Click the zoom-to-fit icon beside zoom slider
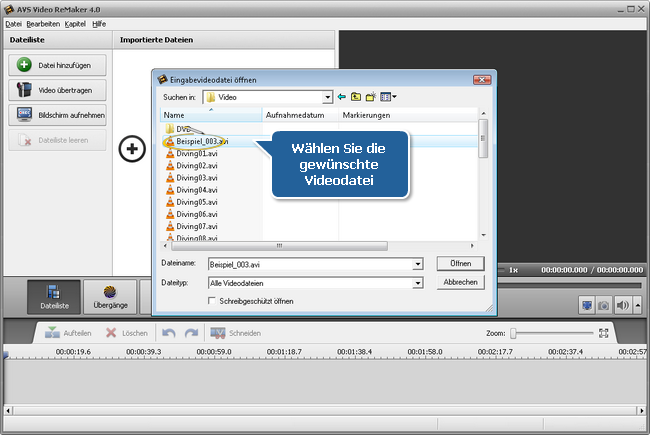This screenshot has width=650, height=435. pos(603,333)
